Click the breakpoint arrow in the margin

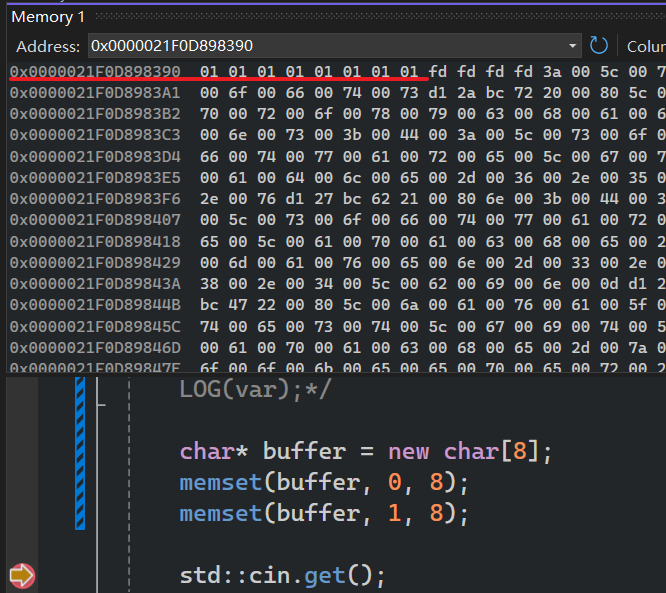click(21, 575)
